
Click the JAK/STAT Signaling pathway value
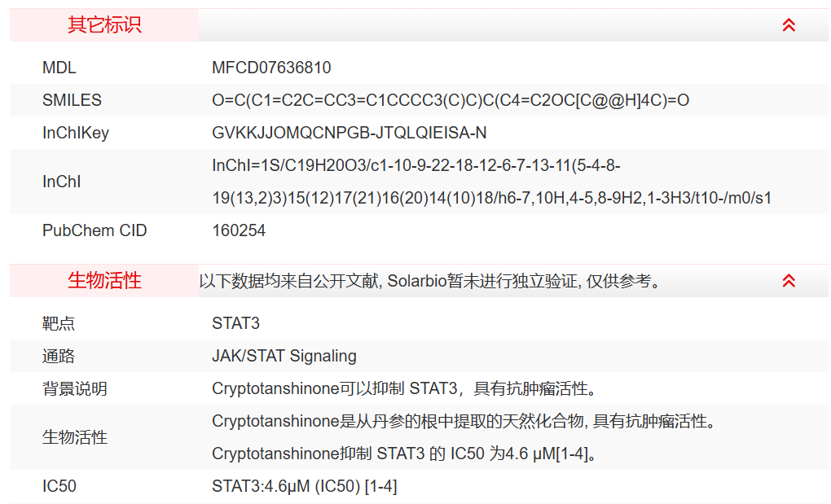(284, 356)
